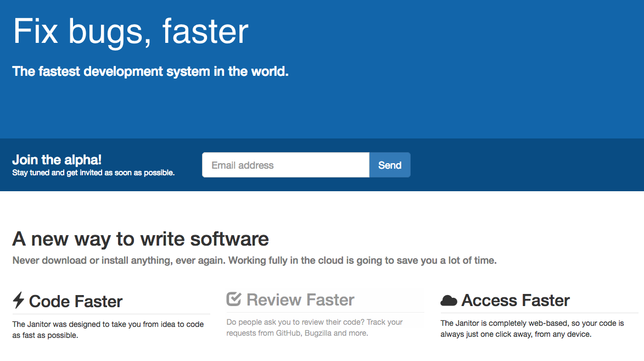Click the Code Faster description paragraph
The height and width of the screenshot is (361, 644).
108,330
